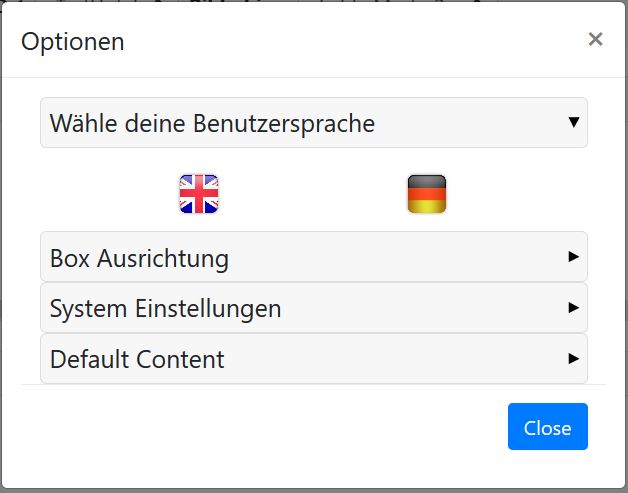Viewport: 628px width, 493px height.
Task: Click the "Default Content" label text
Action: tap(137, 359)
